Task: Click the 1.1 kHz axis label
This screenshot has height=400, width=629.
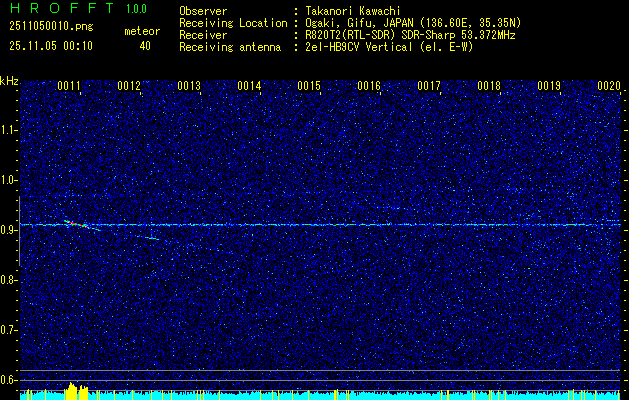Action: pyautogui.click(x=9, y=130)
